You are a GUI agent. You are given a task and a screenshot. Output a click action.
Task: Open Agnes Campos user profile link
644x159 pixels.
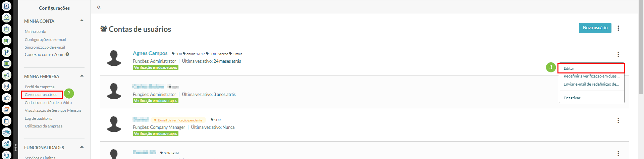tap(150, 53)
